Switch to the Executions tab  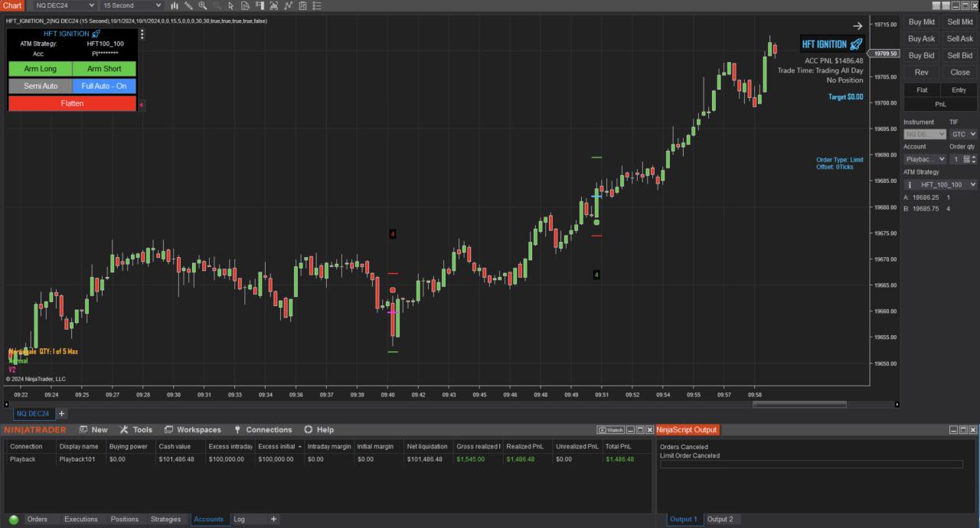click(x=81, y=520)
